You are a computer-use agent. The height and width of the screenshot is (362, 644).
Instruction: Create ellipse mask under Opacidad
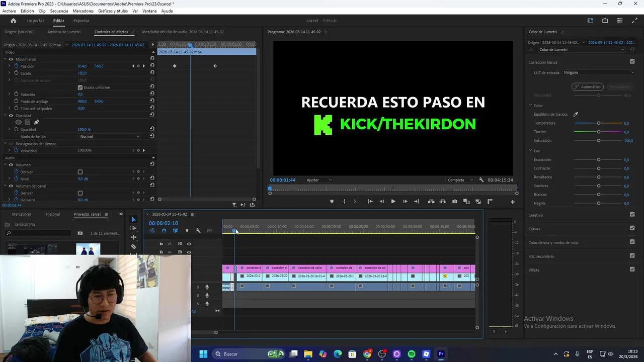(x=19, y=122)
